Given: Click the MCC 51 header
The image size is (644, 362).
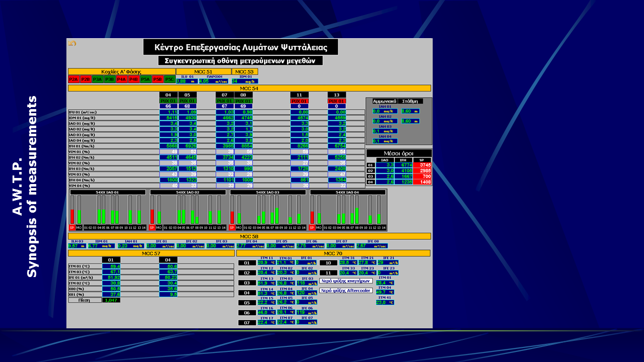Looking at the screenshot, I should point(203,71).
